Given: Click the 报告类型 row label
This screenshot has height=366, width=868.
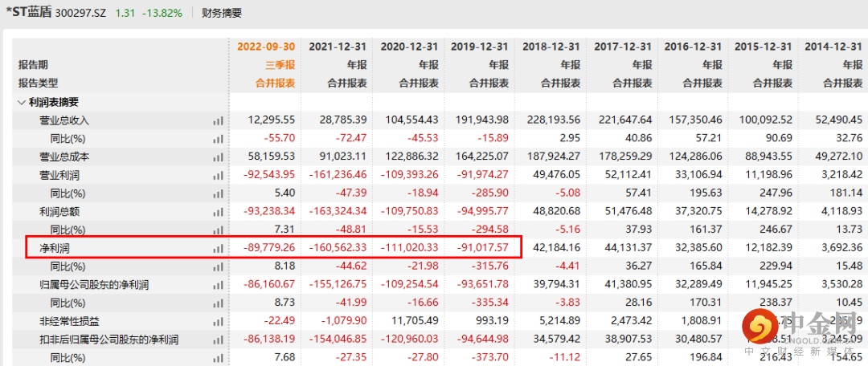Looking at the screenshot, I should pos(38,83).
